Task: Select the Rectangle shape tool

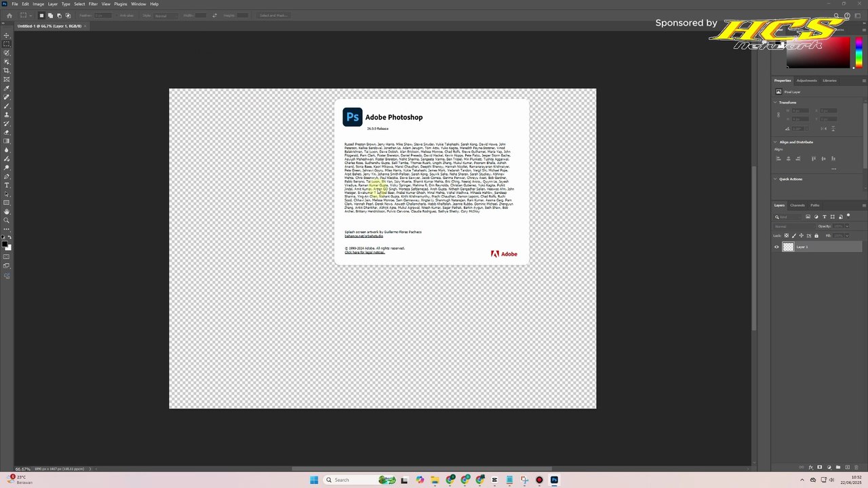Action: (7, 203)
